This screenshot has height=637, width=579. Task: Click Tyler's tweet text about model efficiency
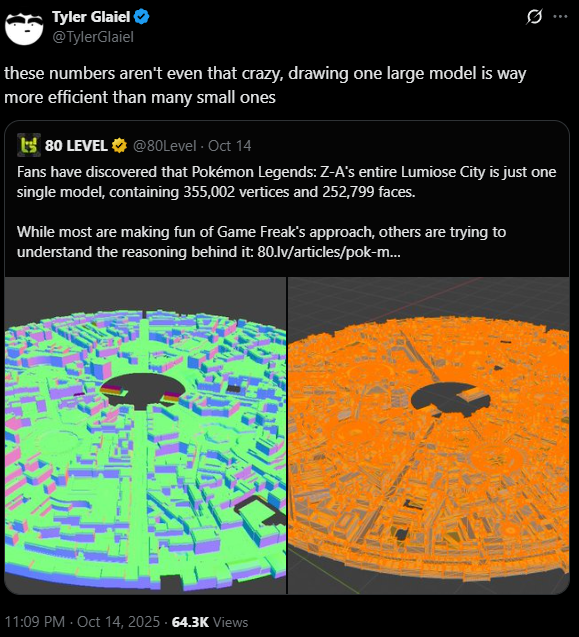click(265, 85)
